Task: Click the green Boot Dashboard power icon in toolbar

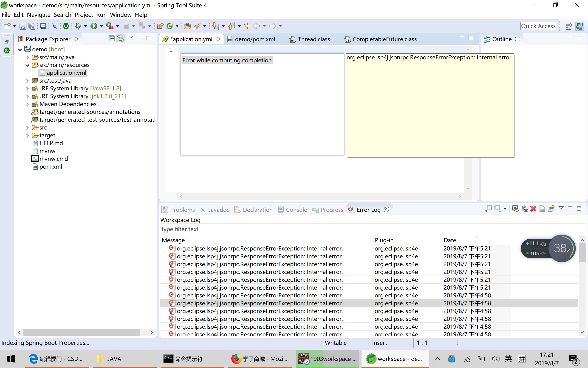Action: click(66, 26)
